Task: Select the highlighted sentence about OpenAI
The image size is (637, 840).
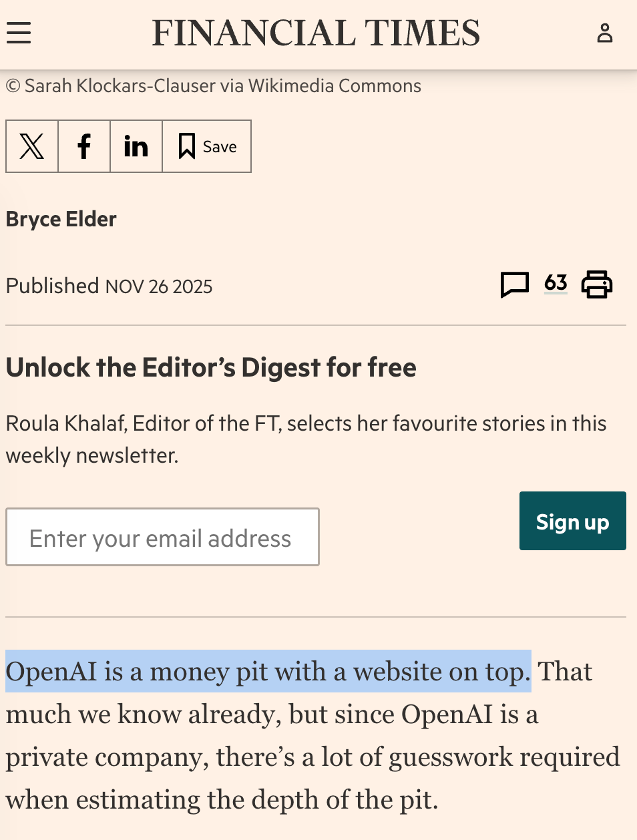Action: [267, 671]
